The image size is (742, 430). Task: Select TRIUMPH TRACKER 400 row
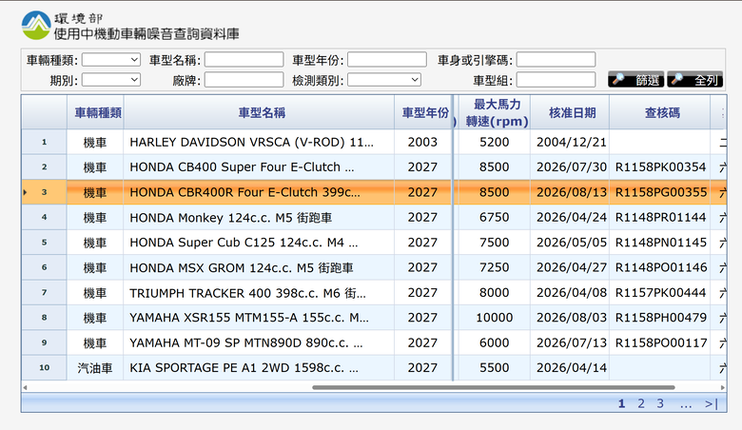(x=374, y=292)
